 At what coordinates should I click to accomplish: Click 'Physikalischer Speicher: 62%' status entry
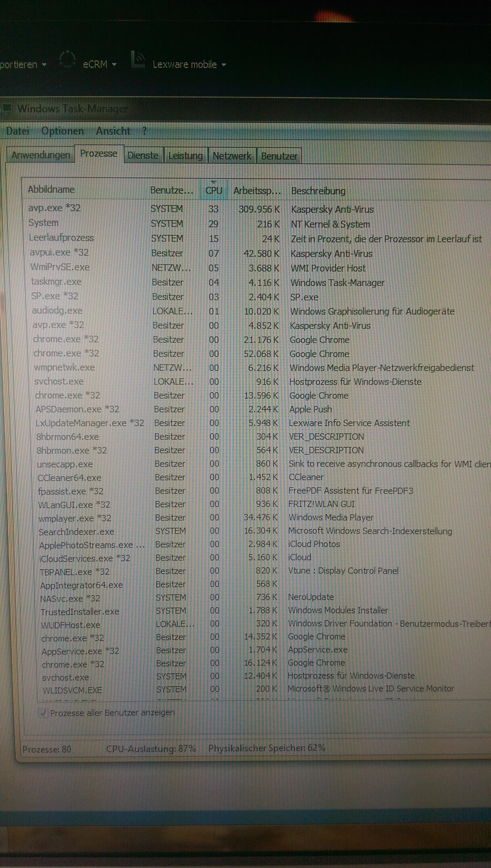(x=267, y=748)
